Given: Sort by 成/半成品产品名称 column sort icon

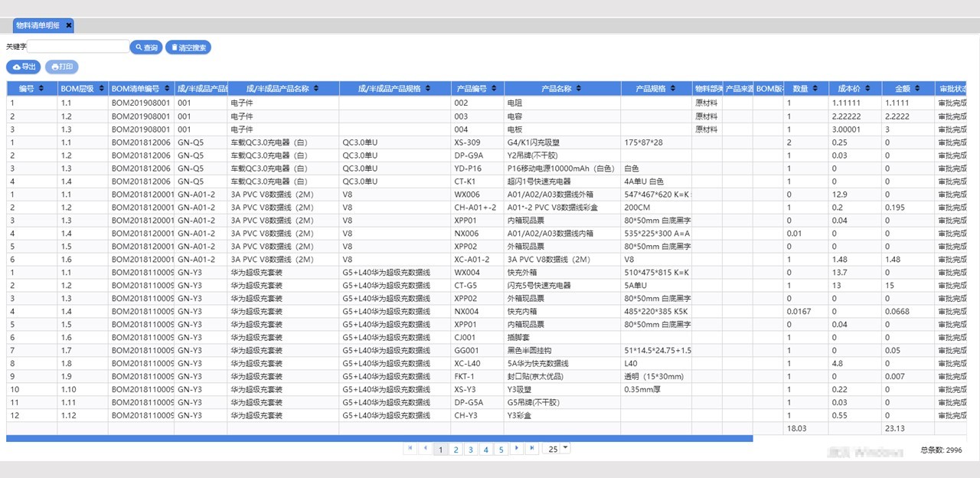Looking at the screenshot, I should click(315, 89).
